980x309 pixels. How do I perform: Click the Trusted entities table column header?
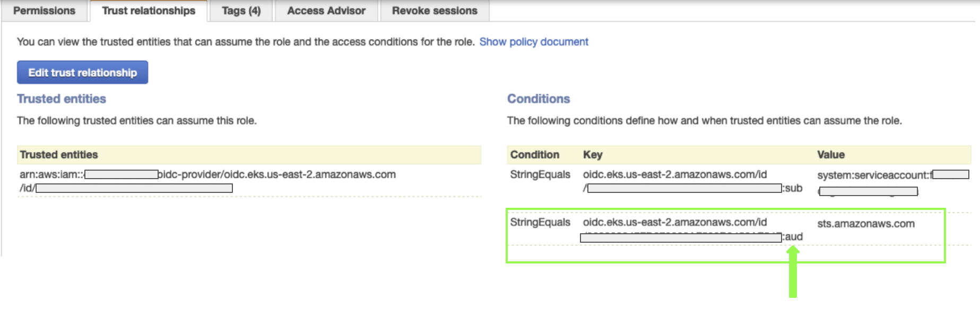[x=59, y=155]
